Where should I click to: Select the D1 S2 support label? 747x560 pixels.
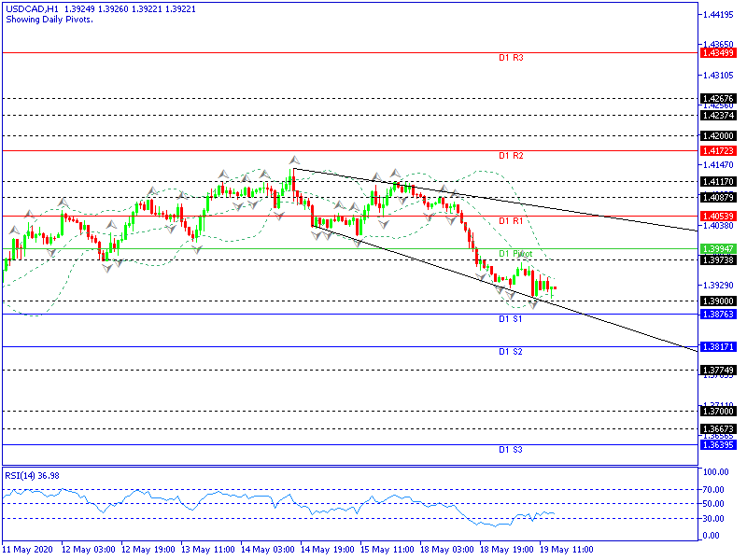click(510, 352)
